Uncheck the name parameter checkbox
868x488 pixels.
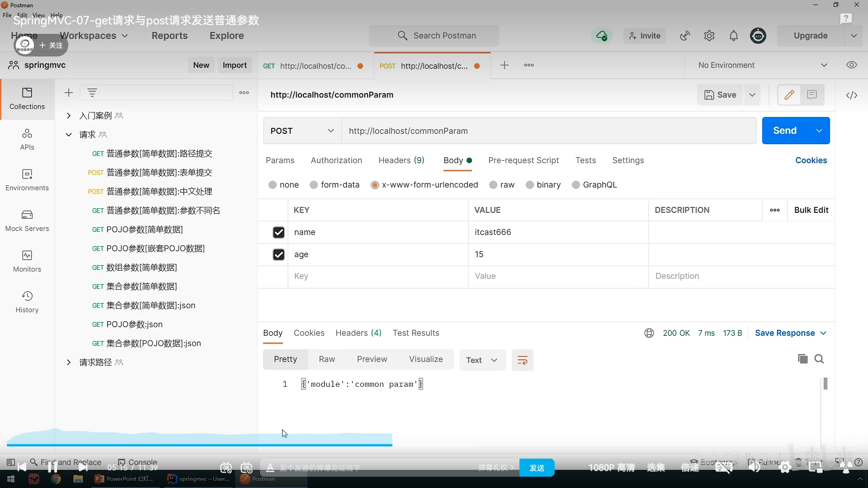(278, 232)
